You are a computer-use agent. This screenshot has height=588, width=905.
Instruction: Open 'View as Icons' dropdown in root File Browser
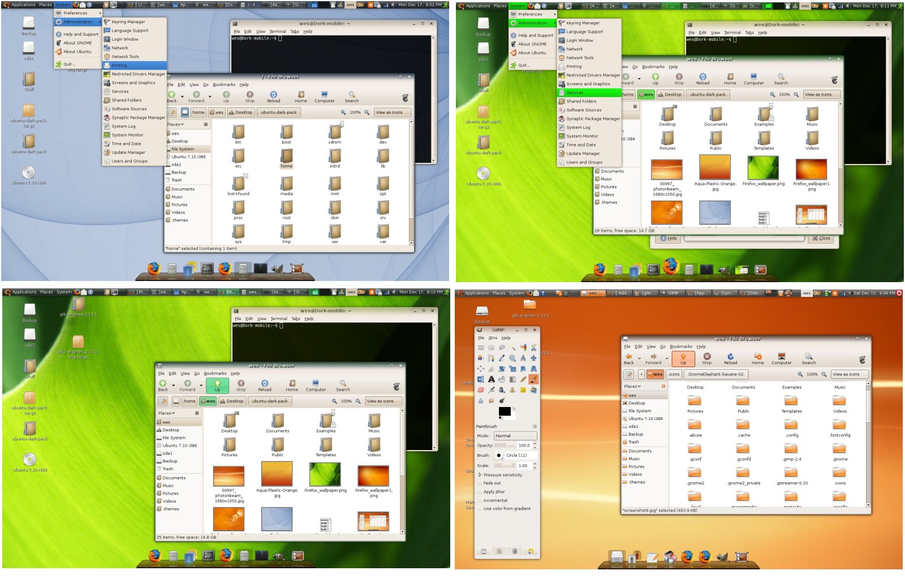(392, 113)
